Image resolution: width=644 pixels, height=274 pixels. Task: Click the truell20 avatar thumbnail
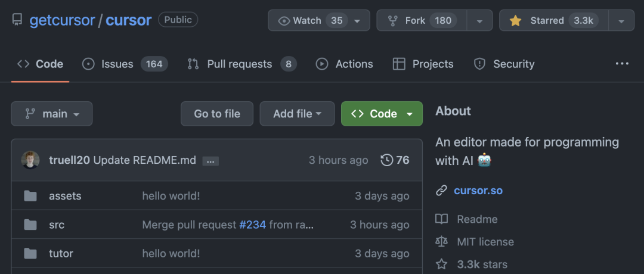point(30,160)
